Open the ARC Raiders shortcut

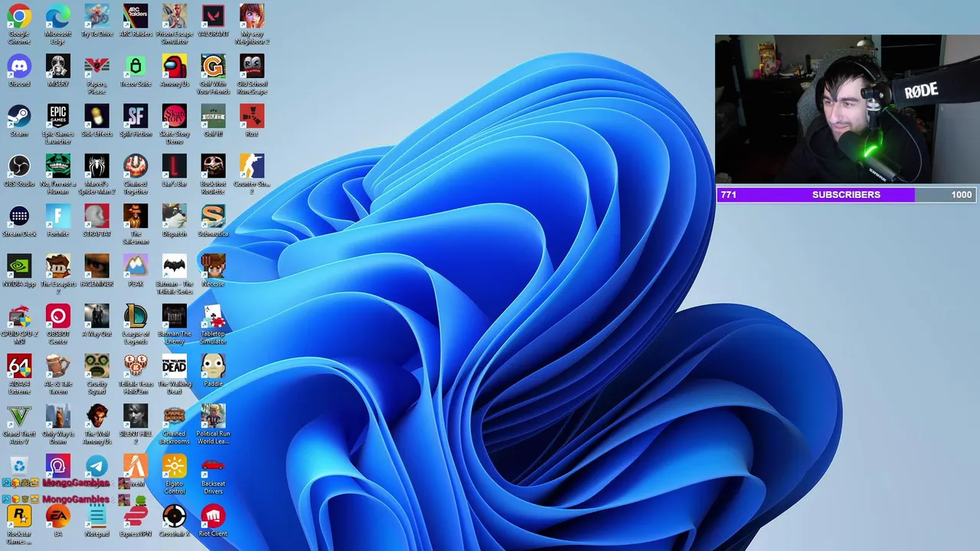click(136, 16)
